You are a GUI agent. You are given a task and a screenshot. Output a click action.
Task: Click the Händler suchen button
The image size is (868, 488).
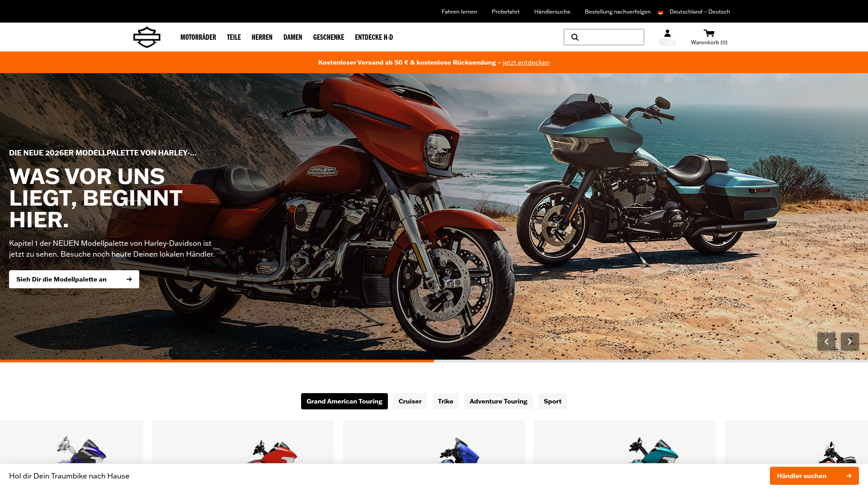(814, 476)
